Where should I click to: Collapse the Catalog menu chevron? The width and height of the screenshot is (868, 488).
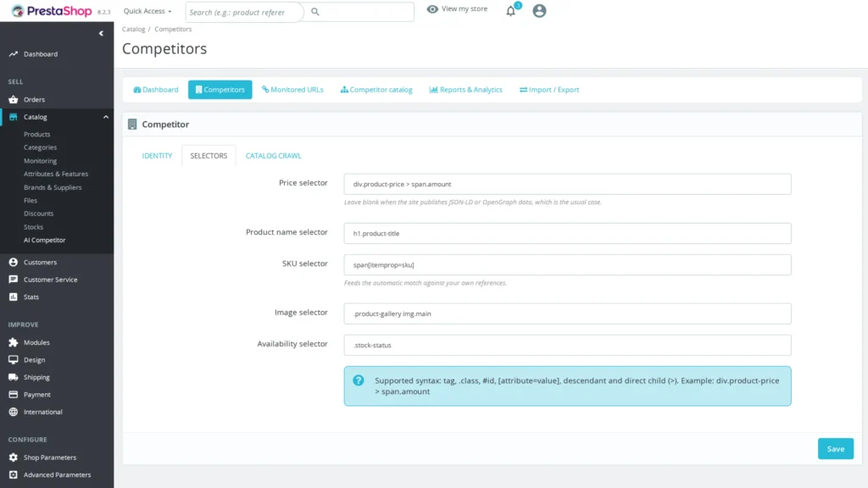106,117
